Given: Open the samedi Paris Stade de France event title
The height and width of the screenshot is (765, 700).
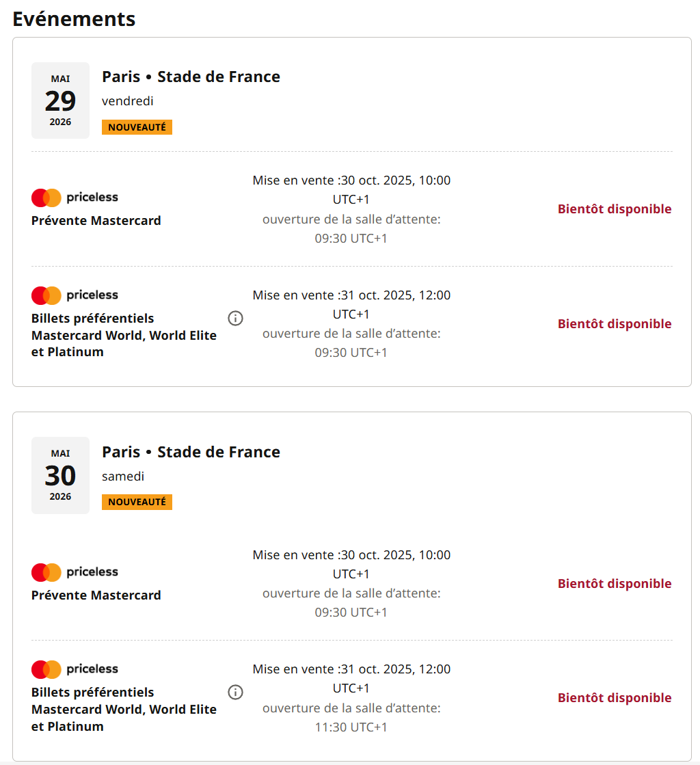Looking at the screenshot, I should pos(191,452).
